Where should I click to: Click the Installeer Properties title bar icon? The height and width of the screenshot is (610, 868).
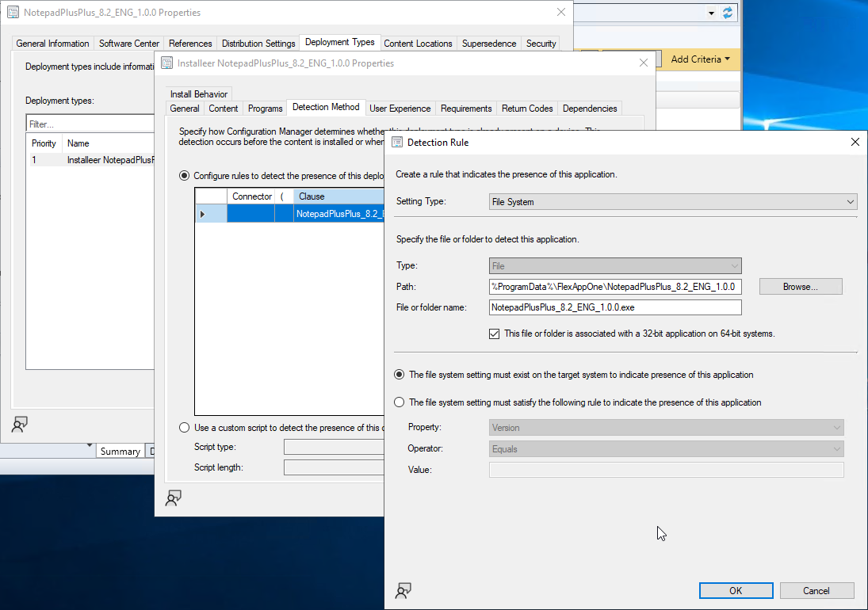[167, 63]
